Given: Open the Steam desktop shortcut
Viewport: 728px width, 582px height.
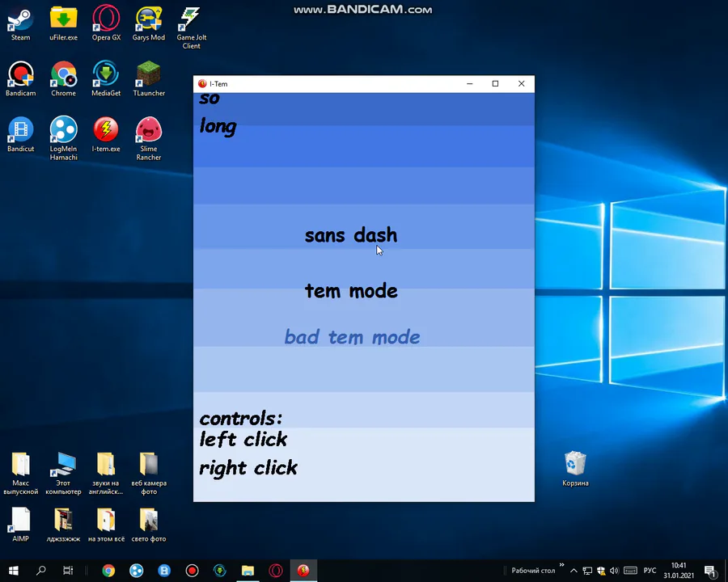Looking at the screenshot, I should pyautogui.click(x=20, y=23).
